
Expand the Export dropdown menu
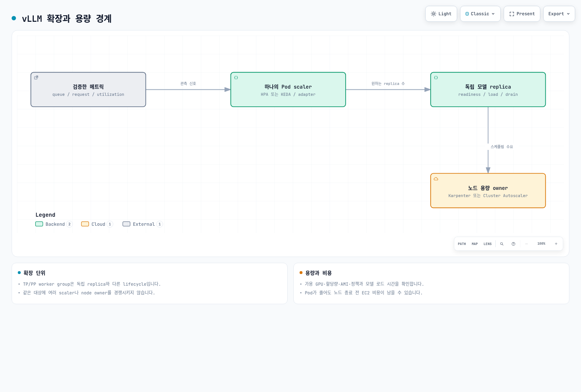[x=559, y=14]
